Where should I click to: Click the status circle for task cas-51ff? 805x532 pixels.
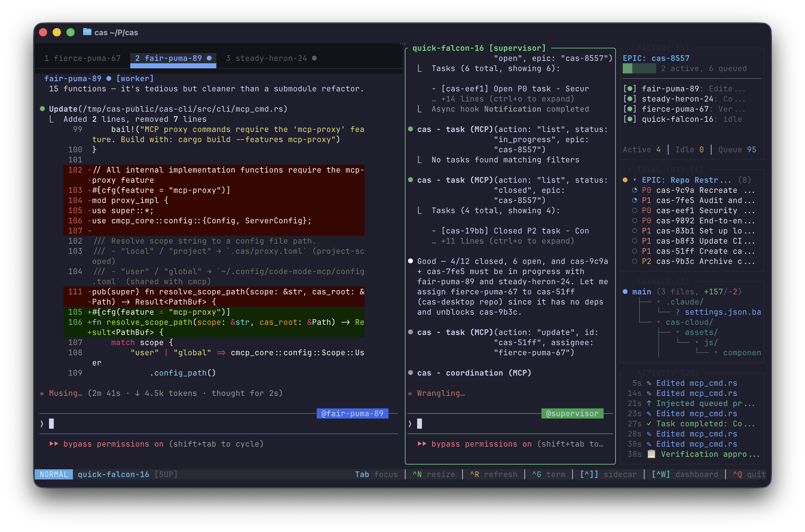click(x=635, y=251)
